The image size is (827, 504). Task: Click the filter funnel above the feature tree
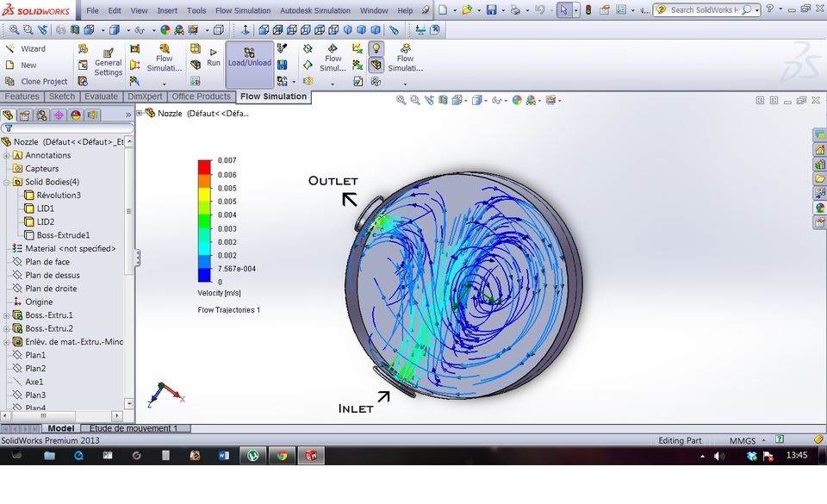pyautogui.click(x=9, y=127)
